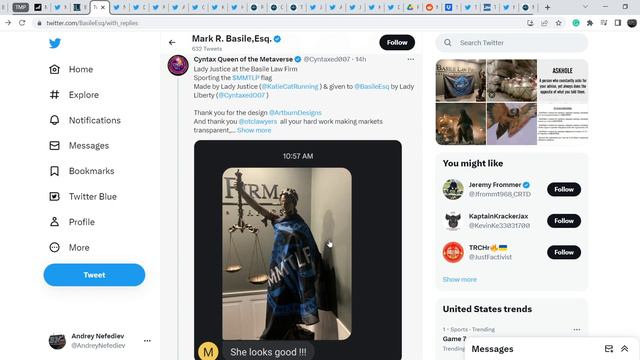The height and width of the screenshot is (360, 640).
Task: Switch to the TMP browser tab
Action: point(20,7)
